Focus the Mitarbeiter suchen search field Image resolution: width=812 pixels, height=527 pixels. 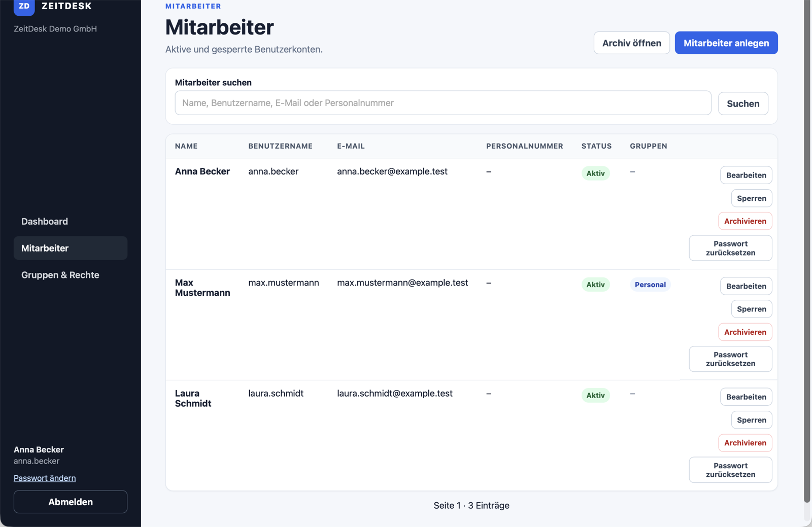click(443, 103)
